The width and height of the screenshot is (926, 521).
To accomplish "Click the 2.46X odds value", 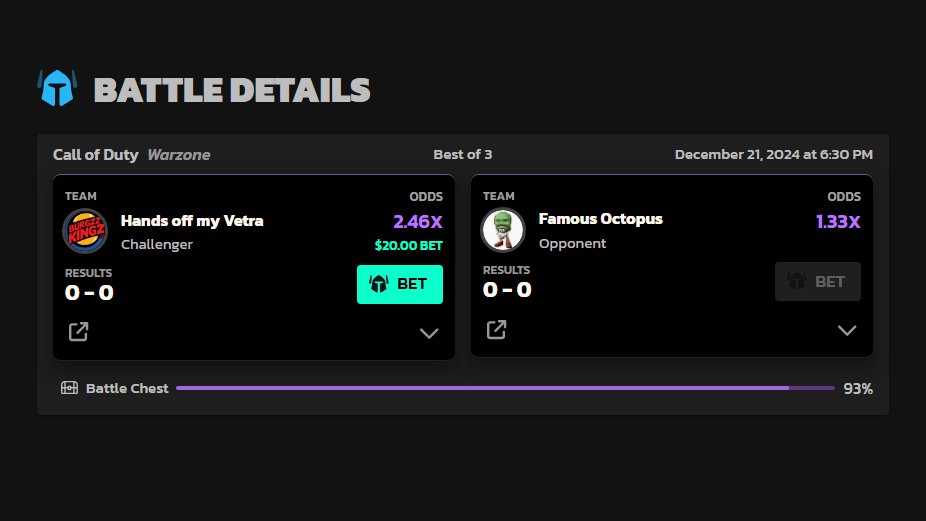I will click(418, 222).
